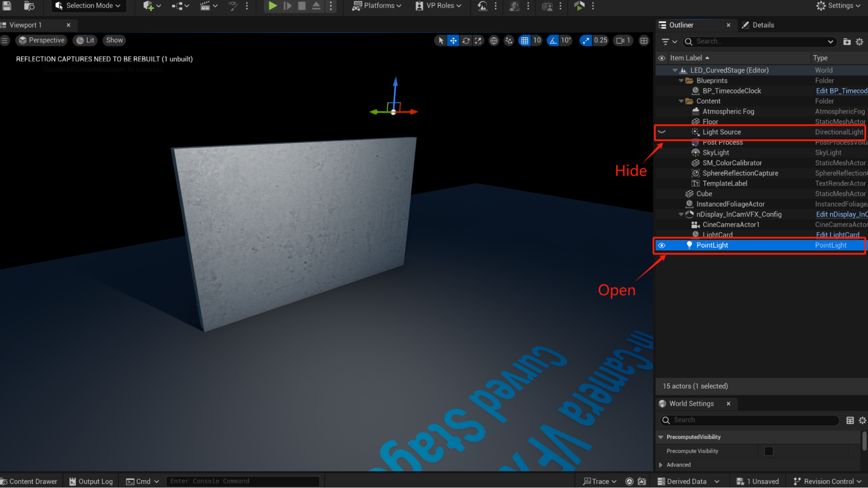The height and width of the screenshot is (488, 868).
Task: Open the Content Drawer
Action: (30, 481)
